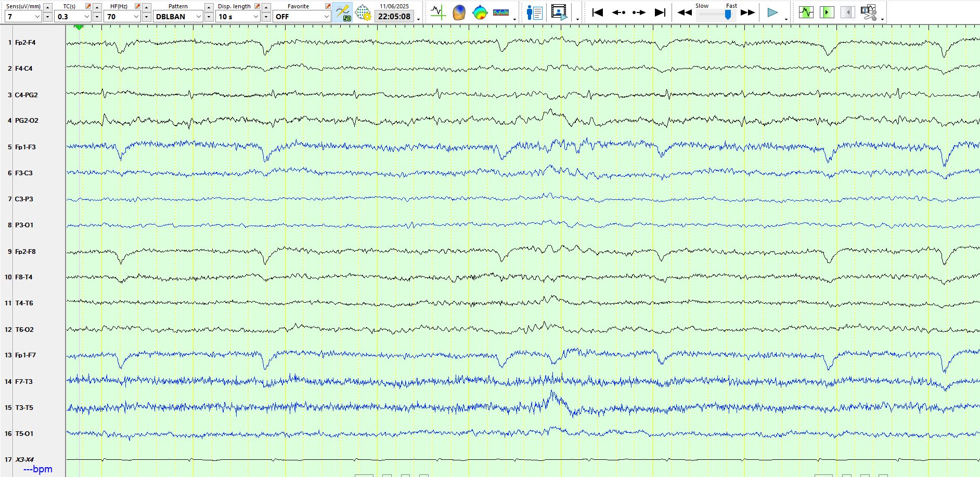
Task: Edit the Favorite preset with pencil icon
Action: pyautogui.click(x=328, y=6)
